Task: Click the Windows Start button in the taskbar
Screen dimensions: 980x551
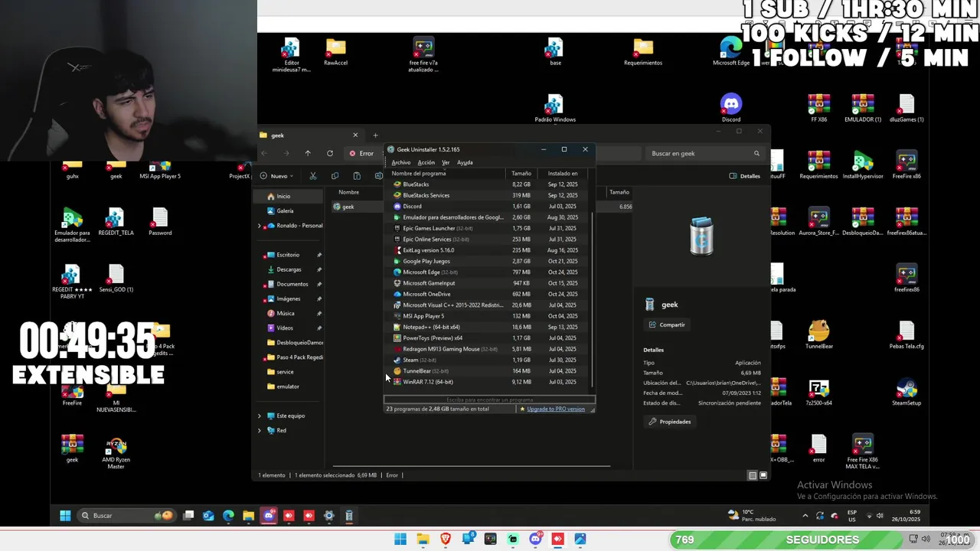Action: [x=65, y=516]
